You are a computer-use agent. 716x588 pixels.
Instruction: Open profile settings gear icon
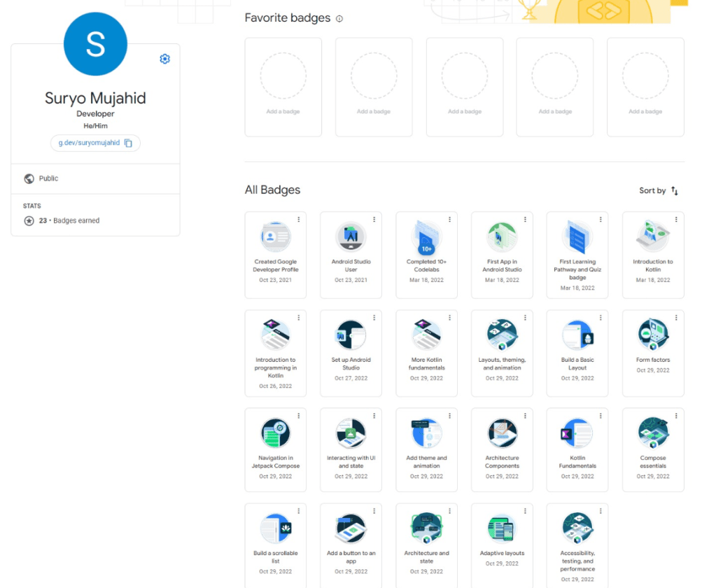coord(164,59)
